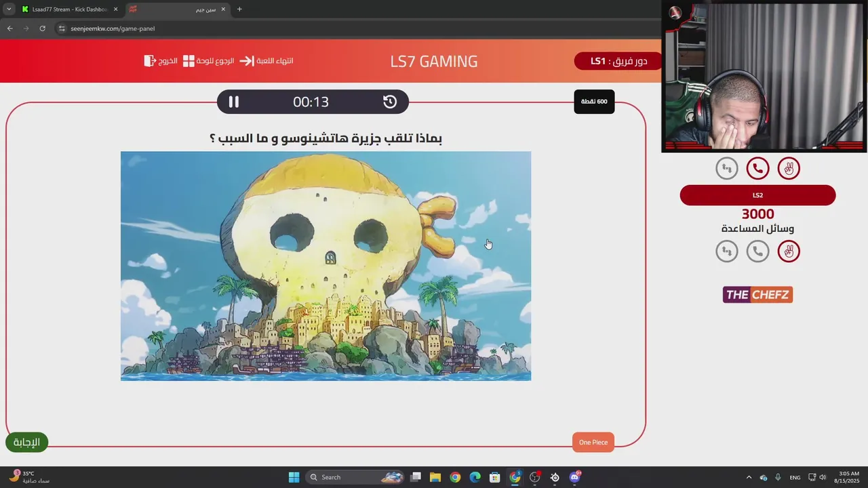Viewport: 868px width, 488px height.
Task: Open a new browser tab
Action: [239, 9]
